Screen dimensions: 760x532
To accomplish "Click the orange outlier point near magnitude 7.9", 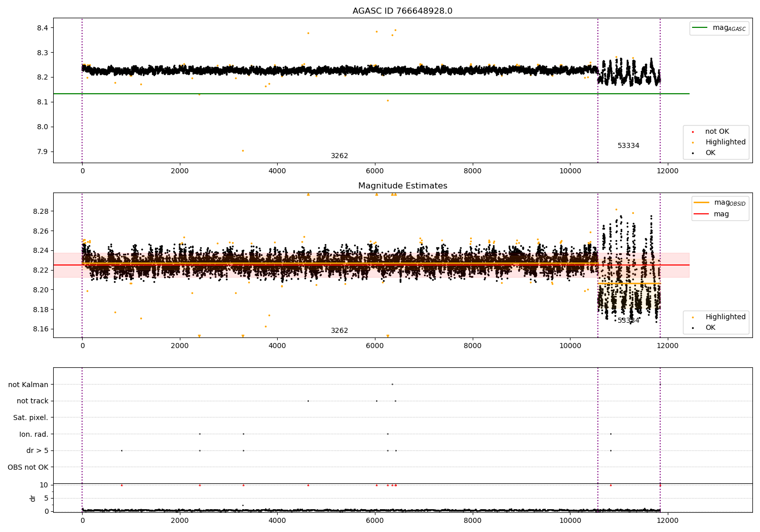I will click(x=243, y=150).
